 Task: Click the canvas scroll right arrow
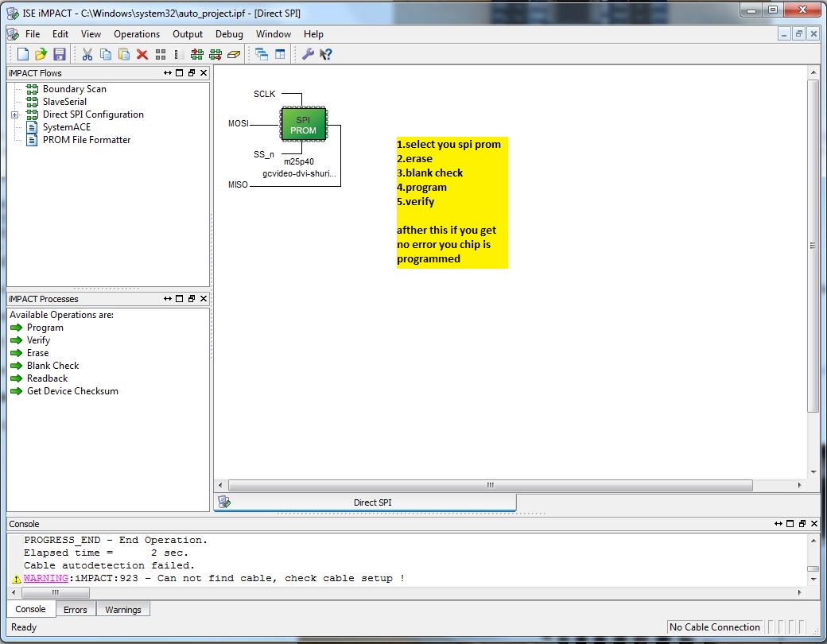800,485
